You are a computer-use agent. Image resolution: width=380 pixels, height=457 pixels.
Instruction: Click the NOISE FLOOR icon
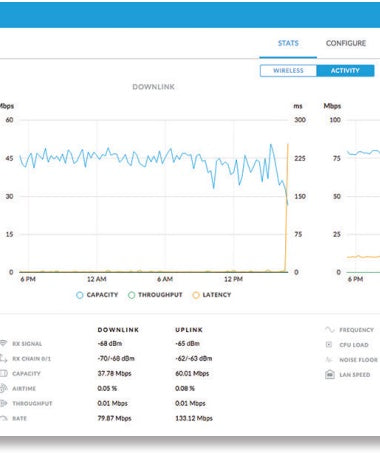329,360
